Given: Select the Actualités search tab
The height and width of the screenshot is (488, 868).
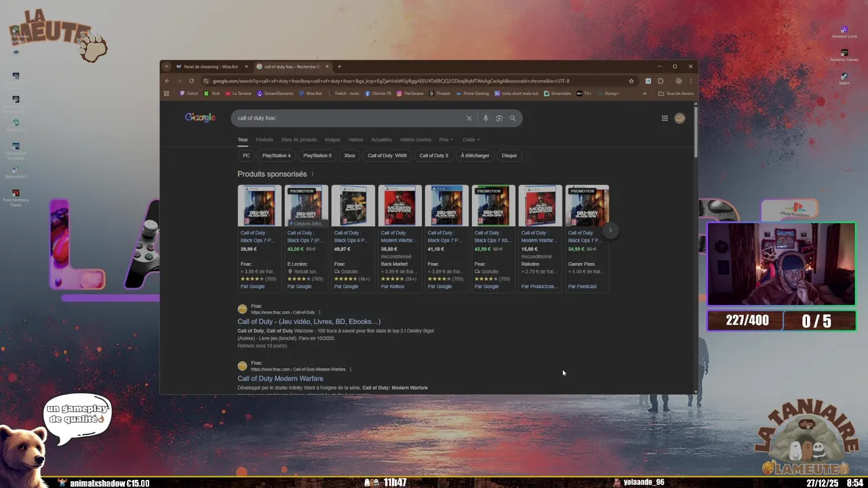Looking at the screenshot, I should tap(381, 140).
